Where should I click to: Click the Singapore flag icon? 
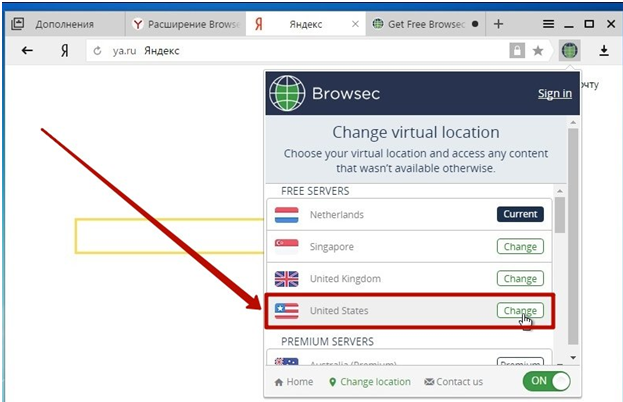[x=286, y=246]
